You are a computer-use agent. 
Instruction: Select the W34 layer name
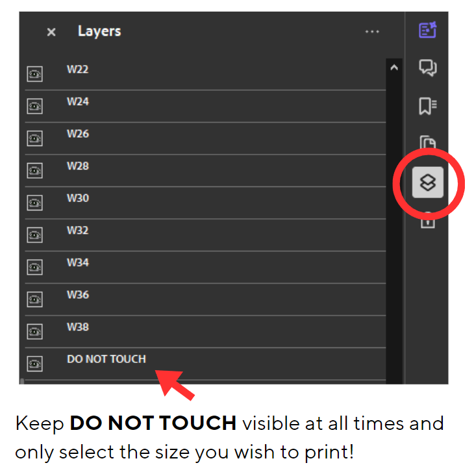pyautogui.click(x=78, y=262)
